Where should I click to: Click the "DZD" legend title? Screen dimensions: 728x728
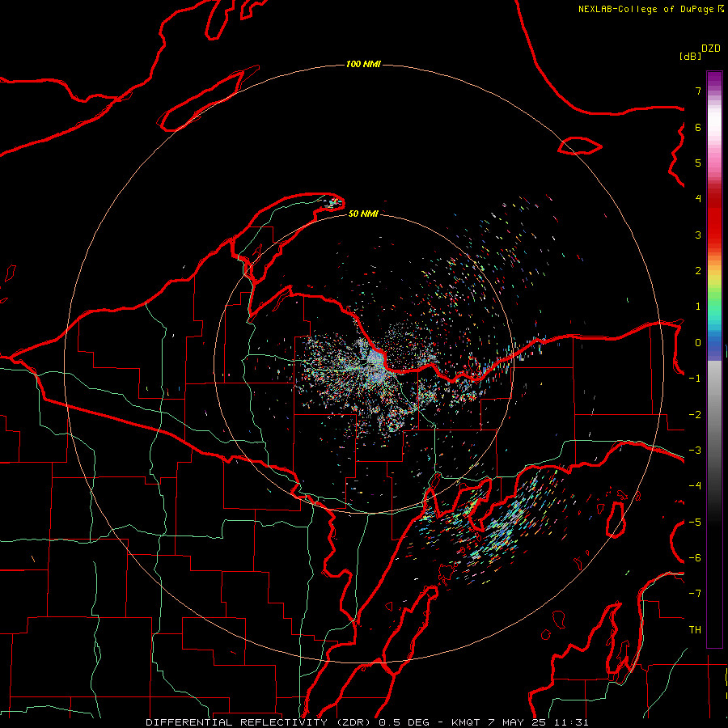click(x=711, y=49)
